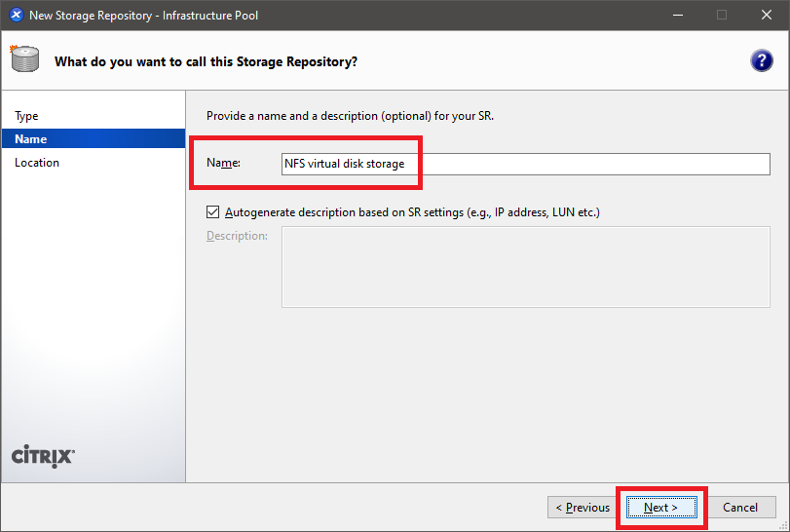The image size is (790, 532).
Task: Click the maximize window button
Action: (x=722, y=16)
